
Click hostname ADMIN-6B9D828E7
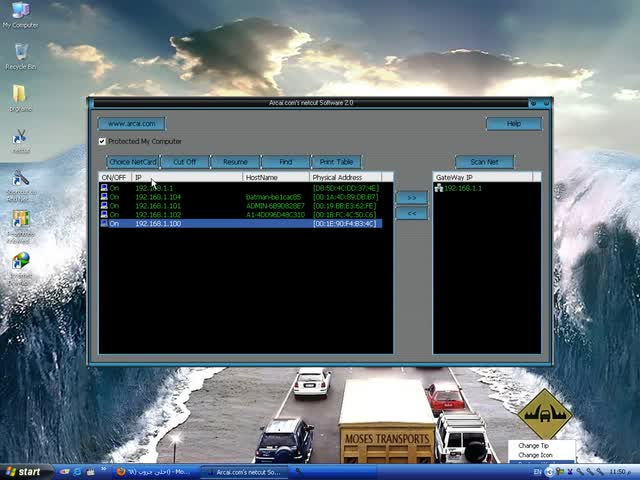pos(275,206)
